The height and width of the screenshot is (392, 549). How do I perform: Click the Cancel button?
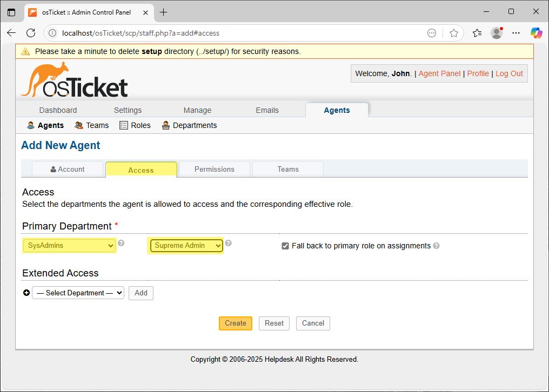pyautogui.click(x=313, y=323)
